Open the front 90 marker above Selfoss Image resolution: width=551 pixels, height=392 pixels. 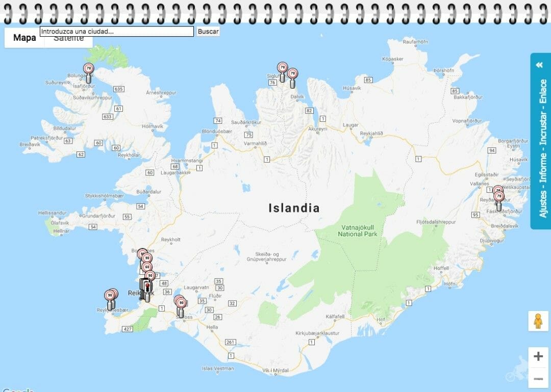pos(181,307)
